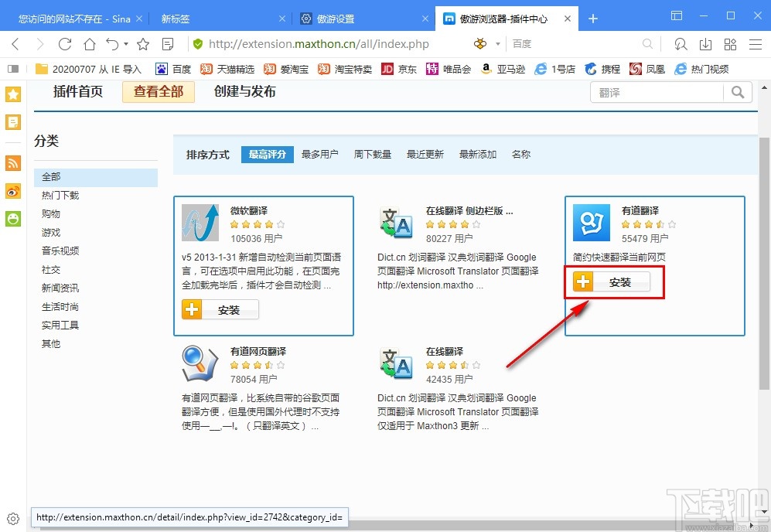This screenshot has height=532, width=771.
Task: Open 热门视频 bookmark
Action: click(701, 69)
